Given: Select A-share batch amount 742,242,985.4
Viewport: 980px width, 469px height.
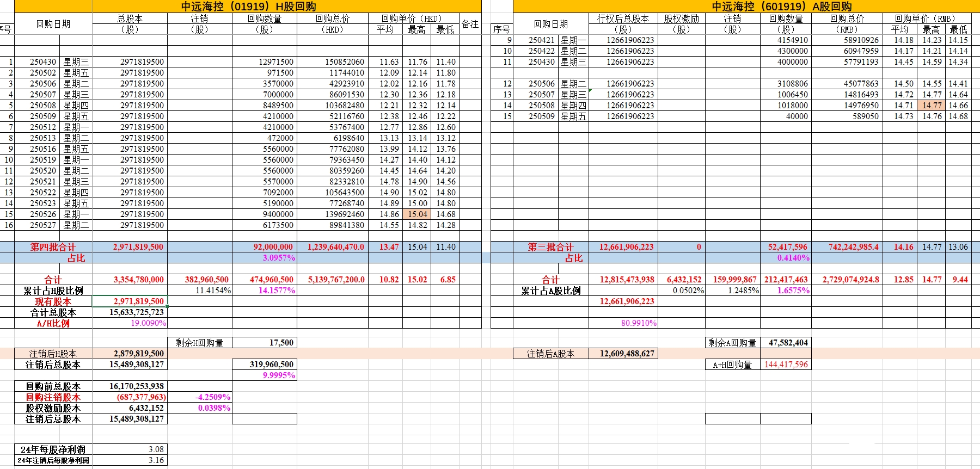Looking at the screenshot, I should [847, 247].
